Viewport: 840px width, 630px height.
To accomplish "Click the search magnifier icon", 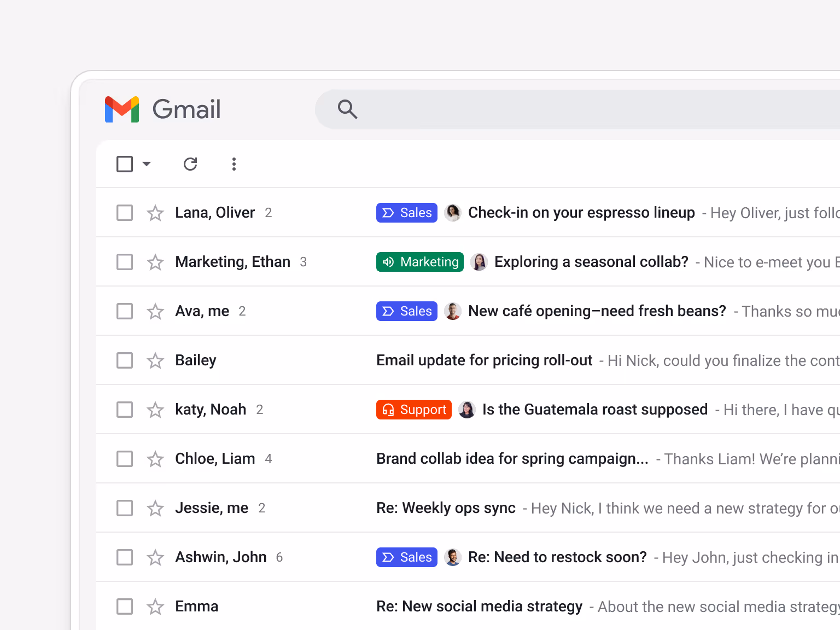I will click(x=347, y=109).
